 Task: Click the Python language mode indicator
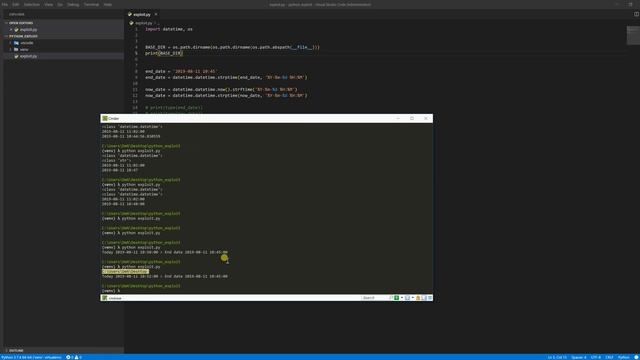[x=624, y=357]
